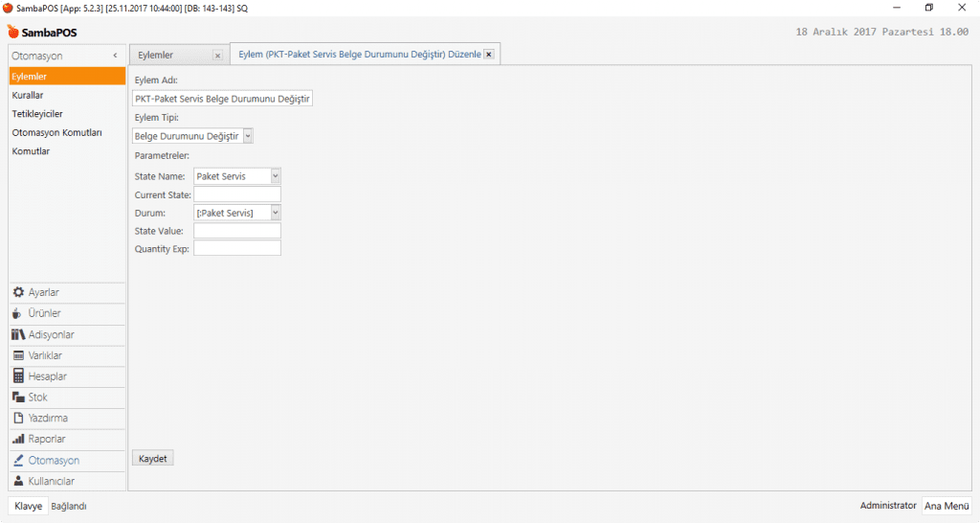Select Kurallar in the sidebar menu
980x523 pixels.
28,95
